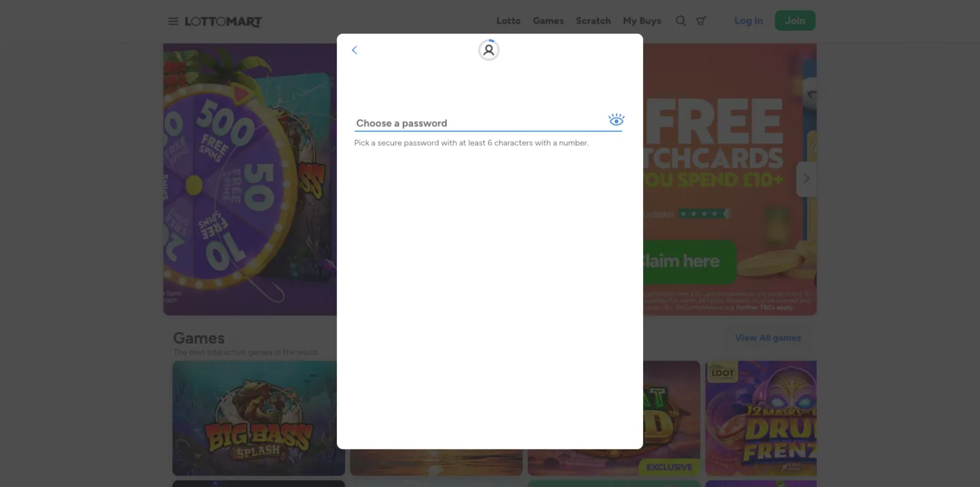The width and height of the screenshot is (980, 487).
Task: Click the back arrow in the signup modal
Action: 354,50
